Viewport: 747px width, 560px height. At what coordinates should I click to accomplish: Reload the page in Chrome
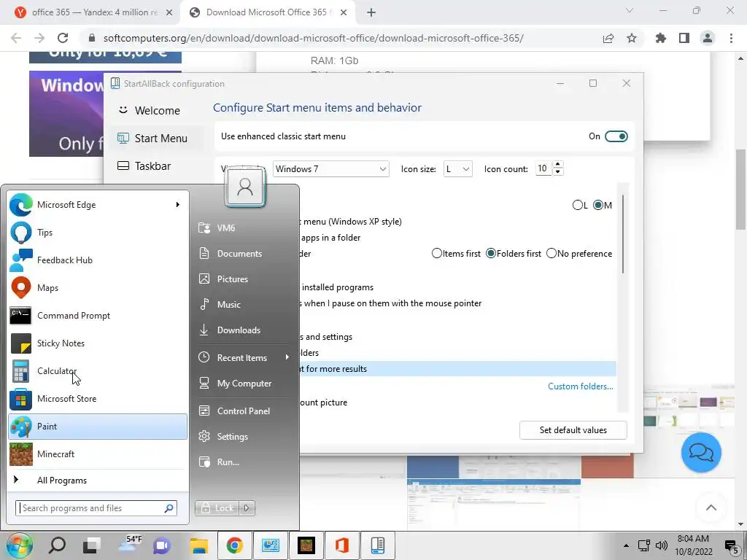click(63, 38)
